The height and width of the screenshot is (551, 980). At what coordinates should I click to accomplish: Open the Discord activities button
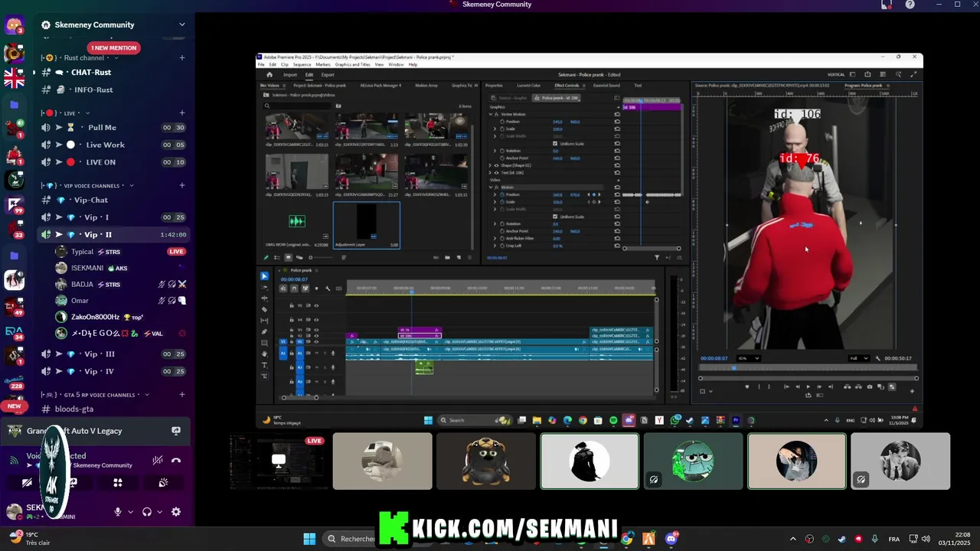(118, 483)
